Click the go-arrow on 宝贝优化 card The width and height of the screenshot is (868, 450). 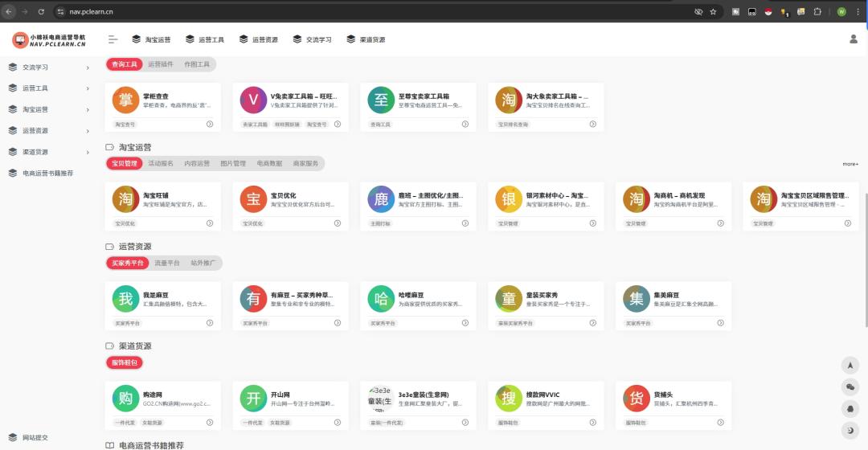click(337, 223)
